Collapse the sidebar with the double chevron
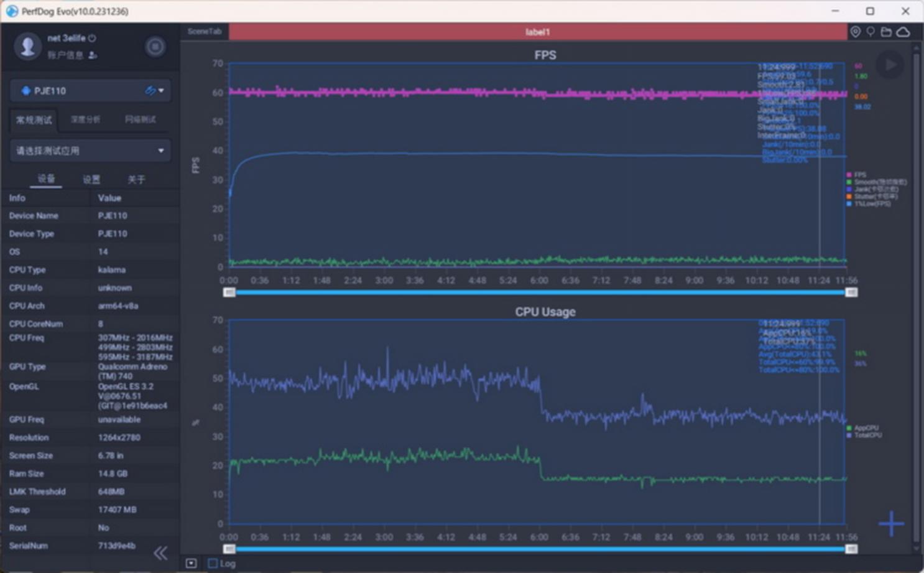 (x=160, y=553)
